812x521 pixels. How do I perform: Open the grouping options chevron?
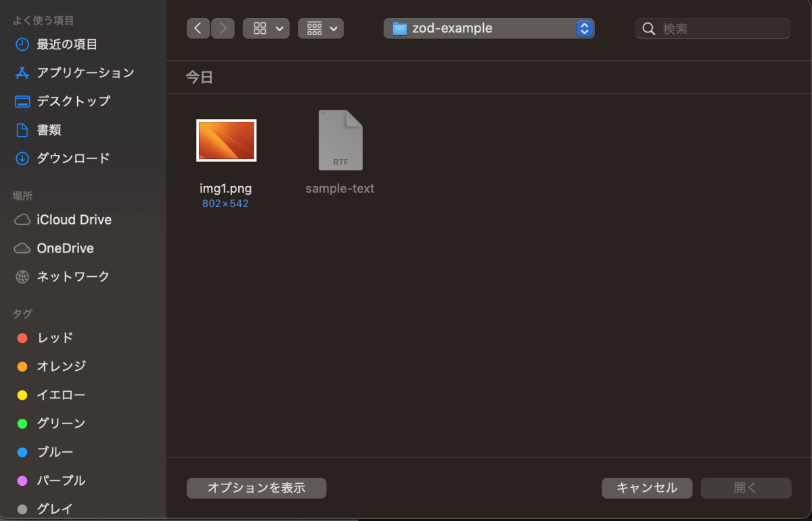click(334, 28)
